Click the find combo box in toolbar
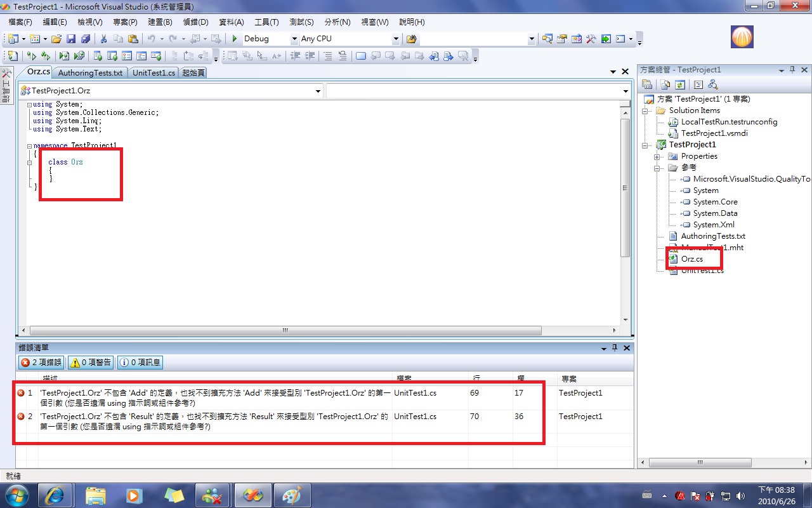Screen dimensions: 812x508 click(478, 39)
